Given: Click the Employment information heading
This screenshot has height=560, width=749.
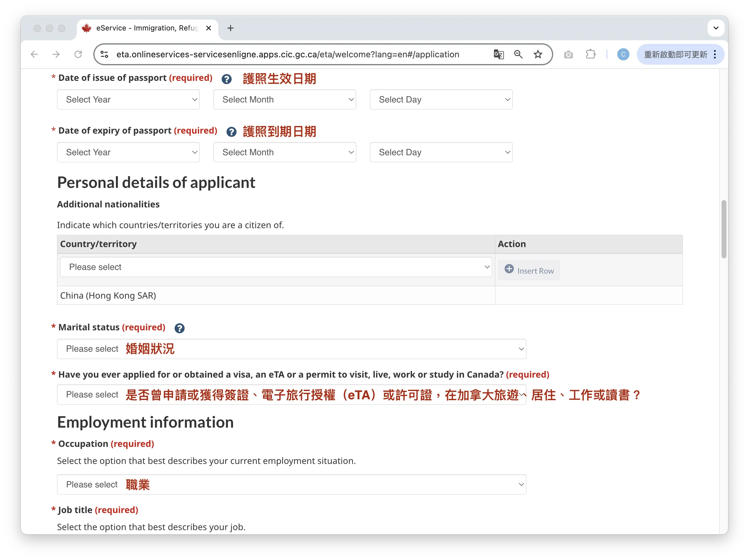Looking at the screenshot, I should pos(145,422).
